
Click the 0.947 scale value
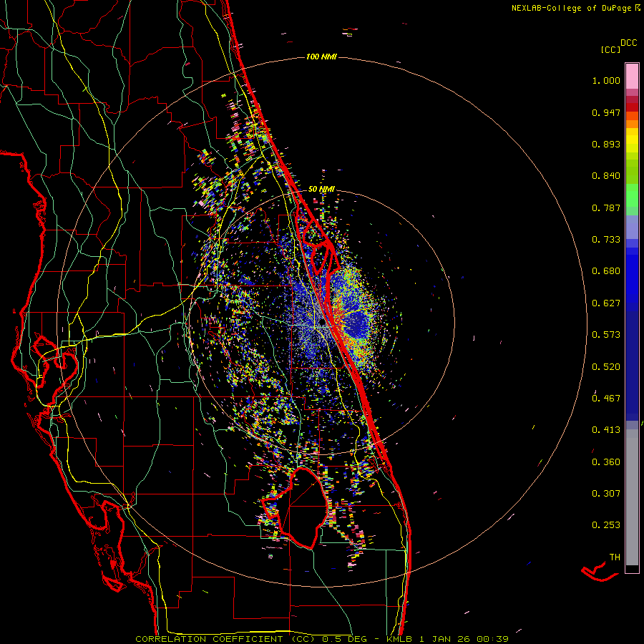click(x=606, y=112)
